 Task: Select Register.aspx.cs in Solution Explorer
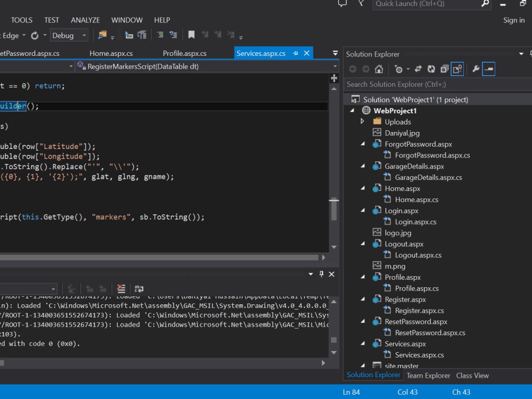coord(419,311)
